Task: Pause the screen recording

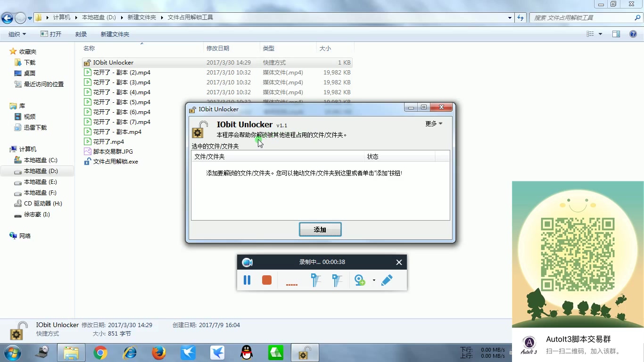Action: coord(247,280)
